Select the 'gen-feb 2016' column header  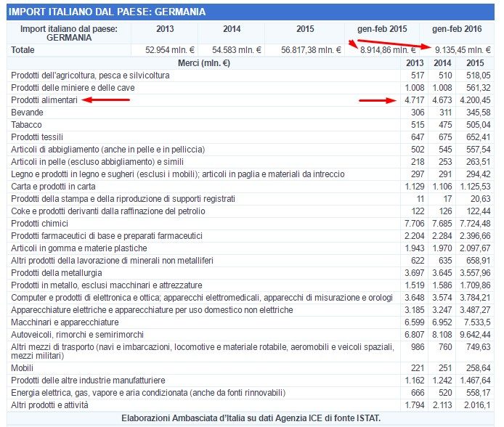pyautogui.click(x=457, y=29)
